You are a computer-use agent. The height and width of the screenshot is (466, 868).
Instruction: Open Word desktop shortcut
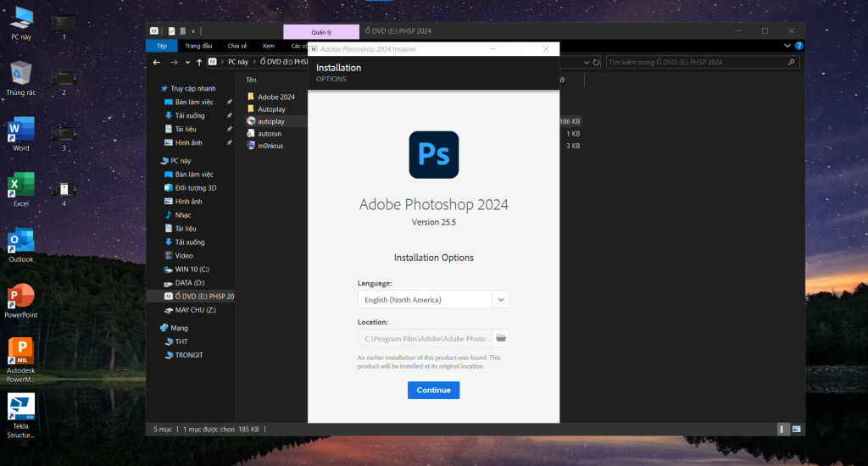click(21, 134)
